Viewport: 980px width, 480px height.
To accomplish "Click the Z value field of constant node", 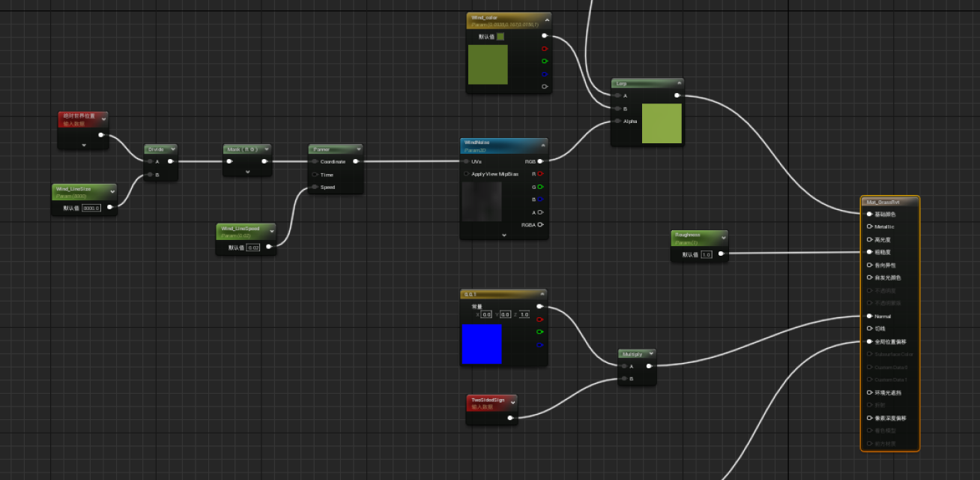I will coord(524,315).
